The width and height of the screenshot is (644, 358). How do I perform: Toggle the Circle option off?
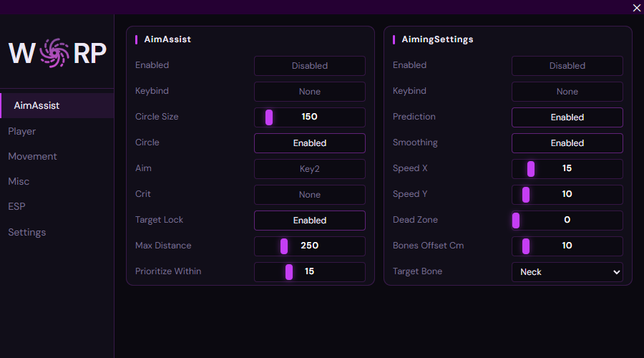pyautogui.click(x=309, y=143)
